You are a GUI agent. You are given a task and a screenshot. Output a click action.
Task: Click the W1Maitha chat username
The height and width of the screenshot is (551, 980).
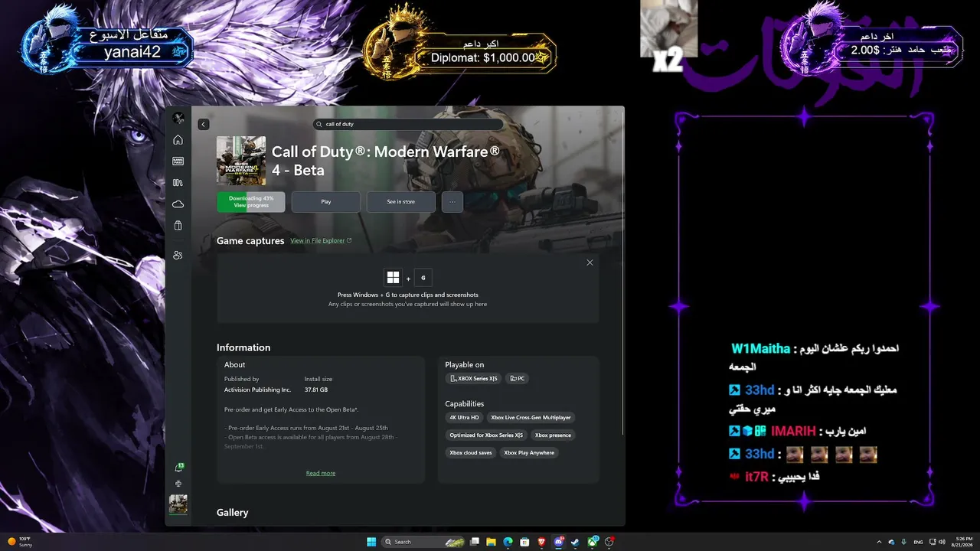coord(760,349)
